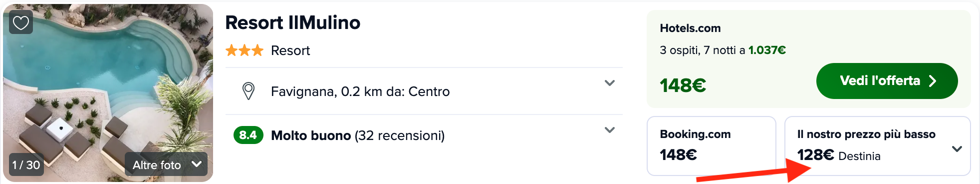Expand the Favignana location details chevron
The width and height of the screenshot is (980, 184).
coord(609,83)
